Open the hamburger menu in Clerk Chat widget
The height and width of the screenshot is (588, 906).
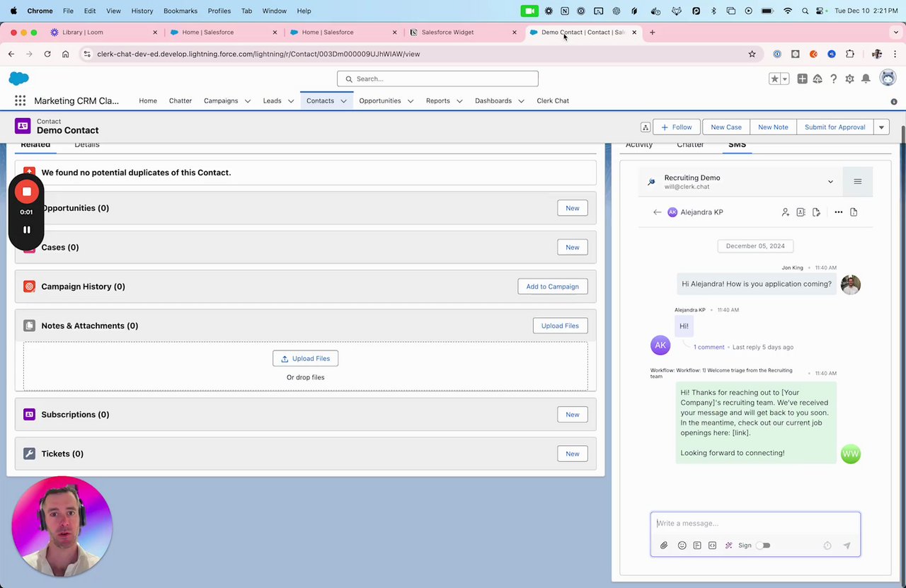pos(857,182)
